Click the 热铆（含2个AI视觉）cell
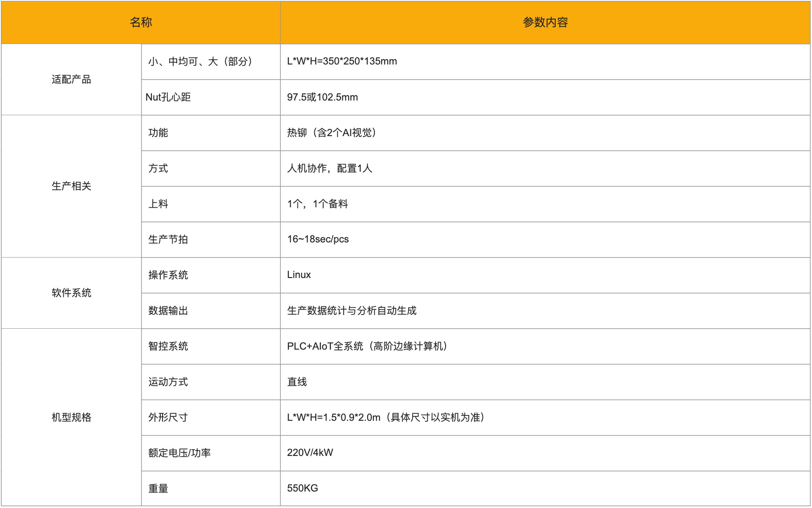 click(332, 133)
